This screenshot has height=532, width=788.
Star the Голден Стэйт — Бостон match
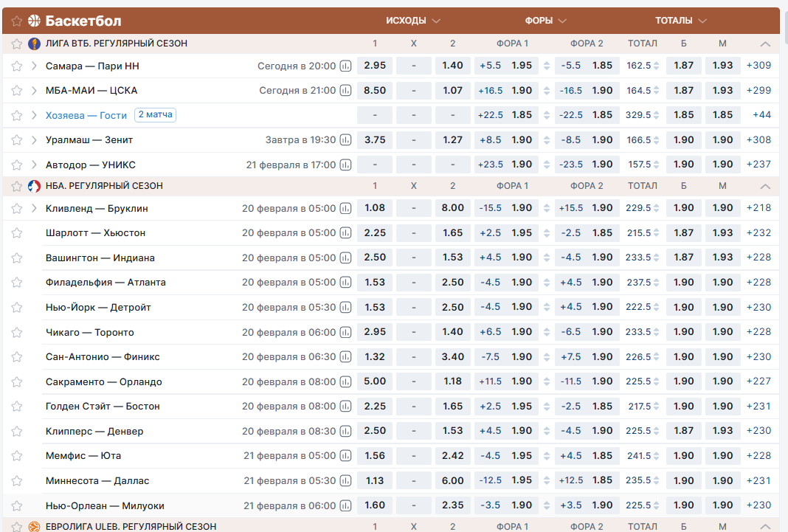click(17, 407)
